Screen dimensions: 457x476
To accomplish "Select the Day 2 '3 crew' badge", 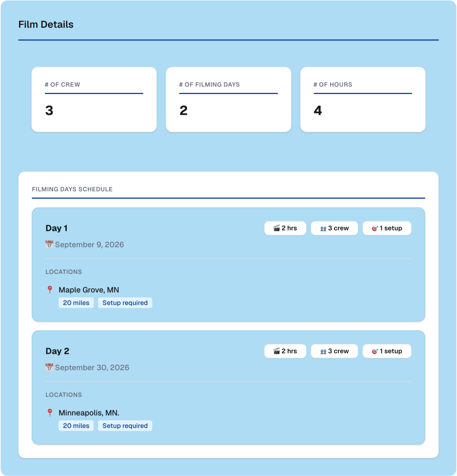I will (x=334, y=351).
